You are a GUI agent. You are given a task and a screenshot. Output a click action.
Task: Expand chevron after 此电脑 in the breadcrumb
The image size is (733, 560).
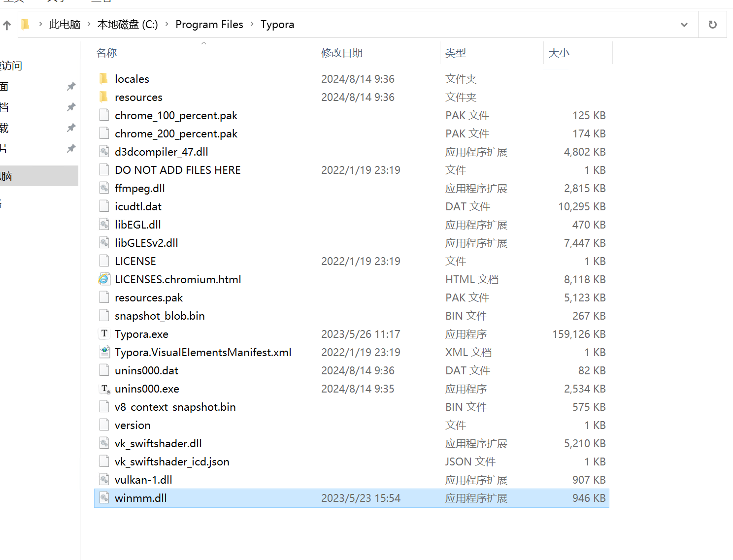[x=89, y=24]
